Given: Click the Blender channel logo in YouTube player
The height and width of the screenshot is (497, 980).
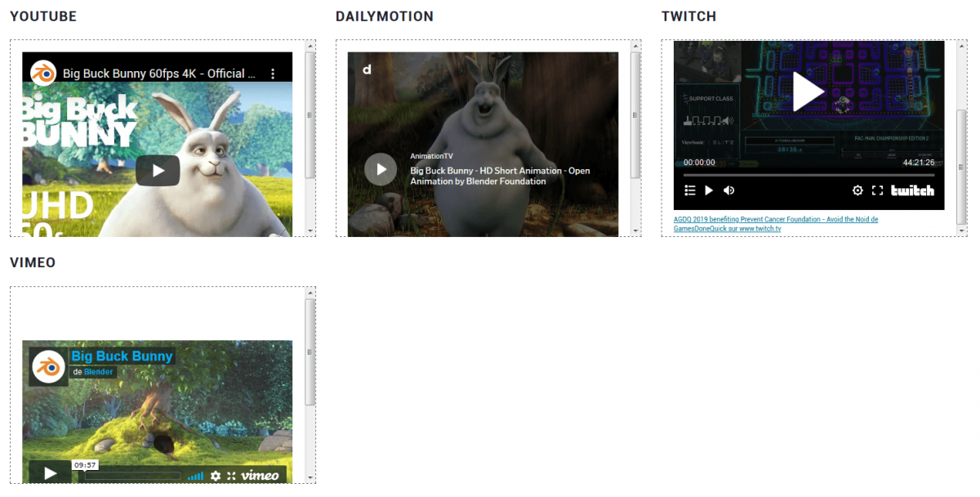Looking at the screenshot, I should (43, 74).
